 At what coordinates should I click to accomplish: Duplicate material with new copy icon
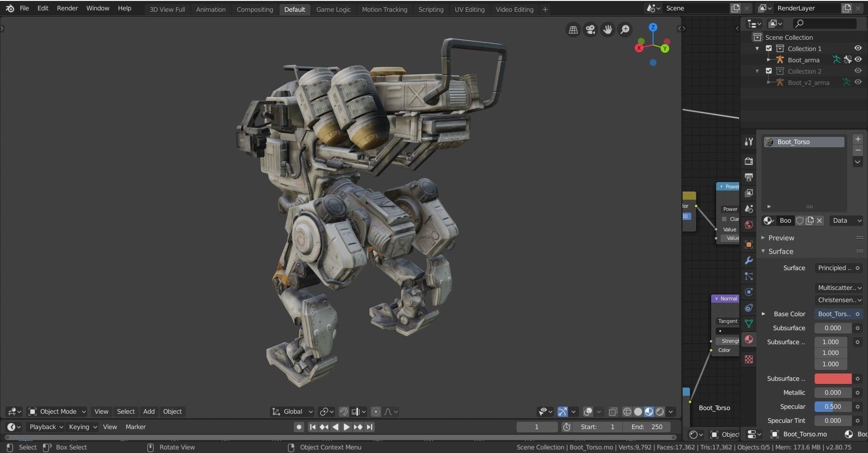pyautogui.click(x=809, y=220)
